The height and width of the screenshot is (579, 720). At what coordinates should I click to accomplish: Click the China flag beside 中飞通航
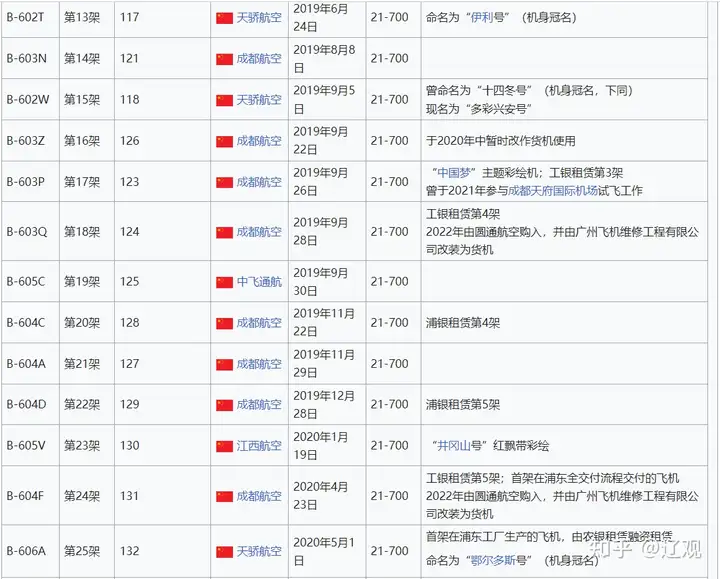coord(225,282)
